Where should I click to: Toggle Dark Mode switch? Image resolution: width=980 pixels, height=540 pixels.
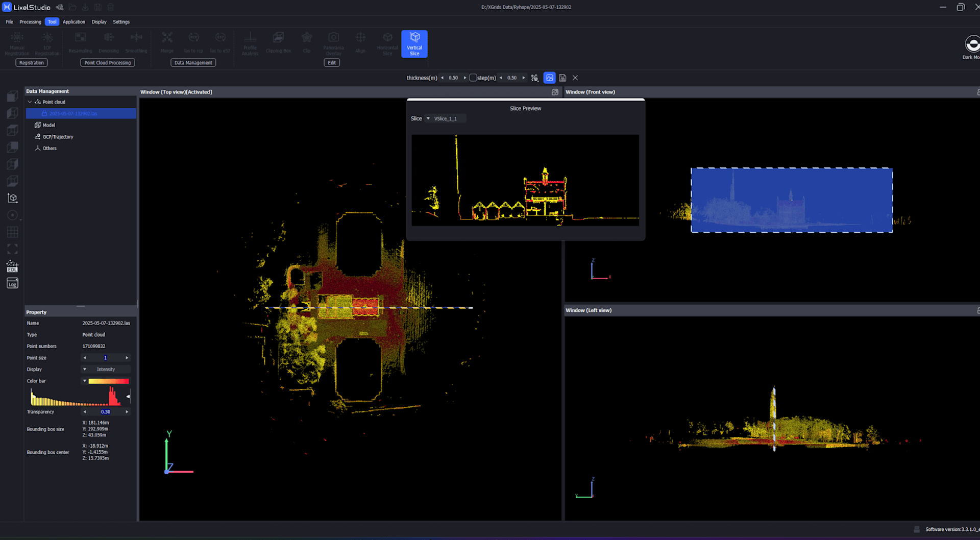point(972,44)
